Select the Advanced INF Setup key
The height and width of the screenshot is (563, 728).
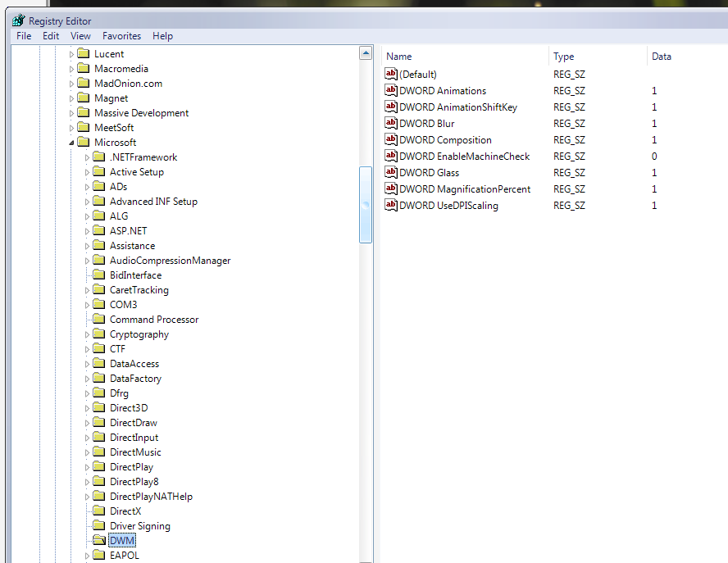[x=153, y=201]
